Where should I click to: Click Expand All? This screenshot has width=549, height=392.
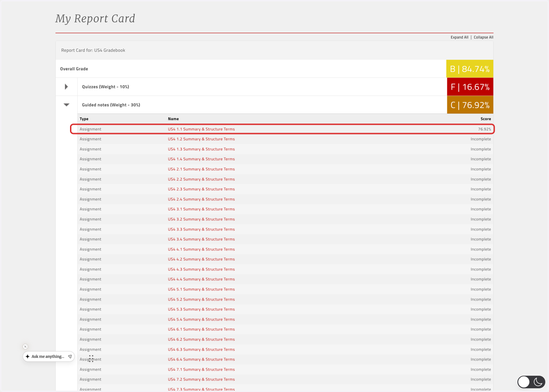tap(459, 38)
